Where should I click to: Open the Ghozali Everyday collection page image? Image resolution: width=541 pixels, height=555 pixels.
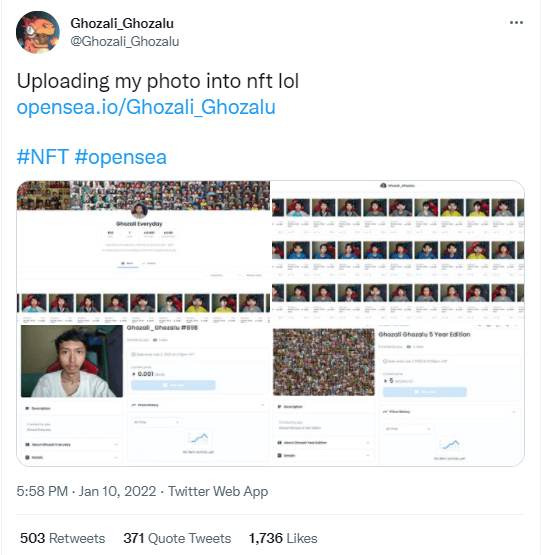[x=143, y=252]
